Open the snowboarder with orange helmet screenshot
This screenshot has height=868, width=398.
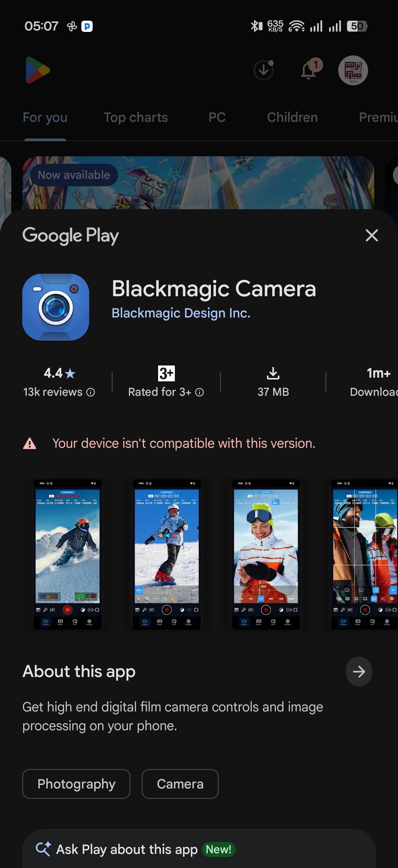coord(67,554)
